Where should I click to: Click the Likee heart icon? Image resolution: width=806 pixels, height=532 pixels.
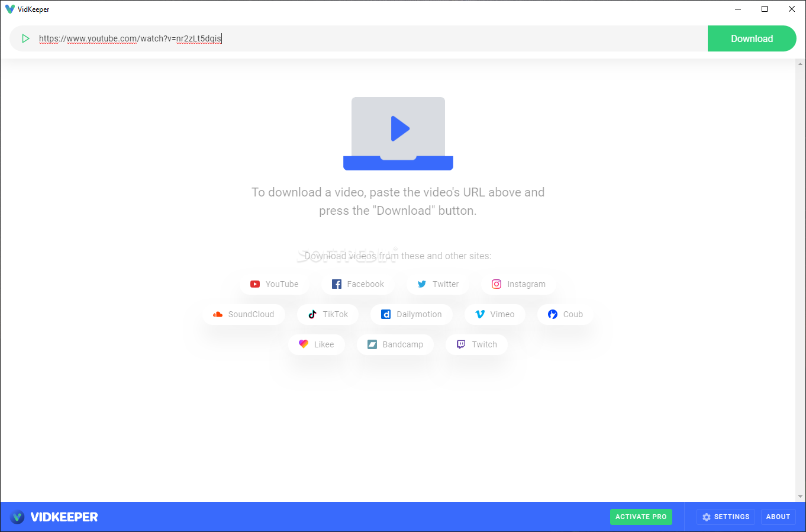(x=304, y=344)
